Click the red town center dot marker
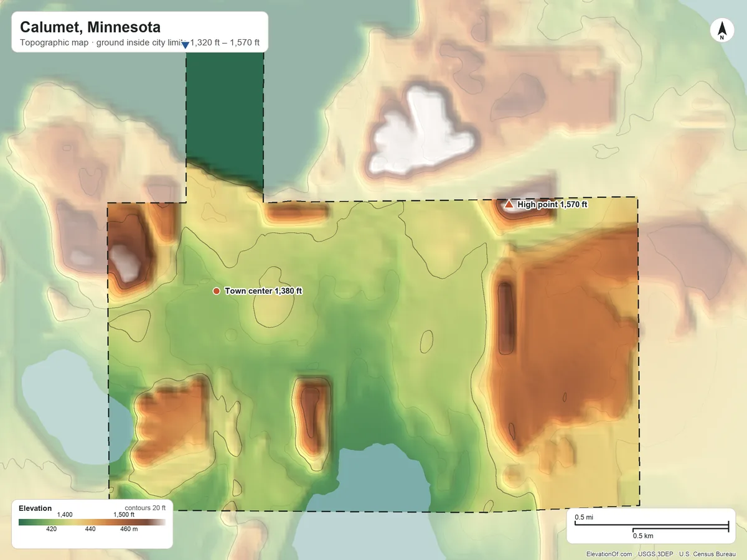 [x=216, y=291]
